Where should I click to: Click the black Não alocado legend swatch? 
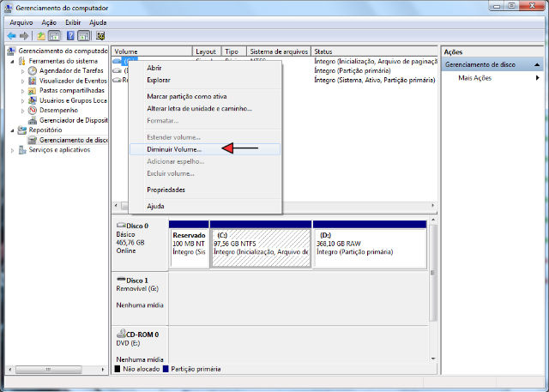(x=118, y=369)
